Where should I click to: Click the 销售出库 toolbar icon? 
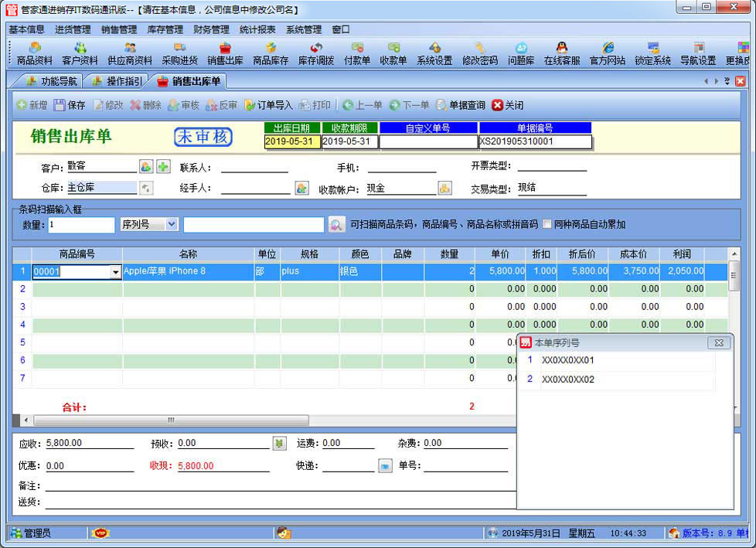[225, 53]
